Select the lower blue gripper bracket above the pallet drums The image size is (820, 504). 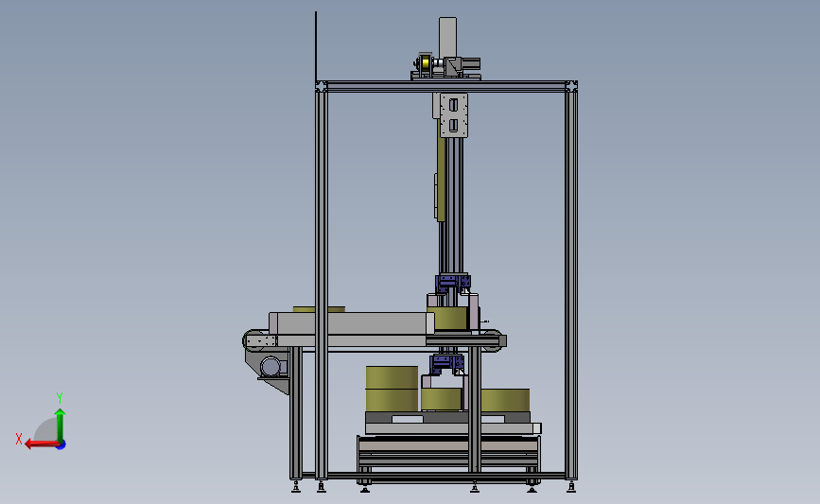(x=446, y=364)
